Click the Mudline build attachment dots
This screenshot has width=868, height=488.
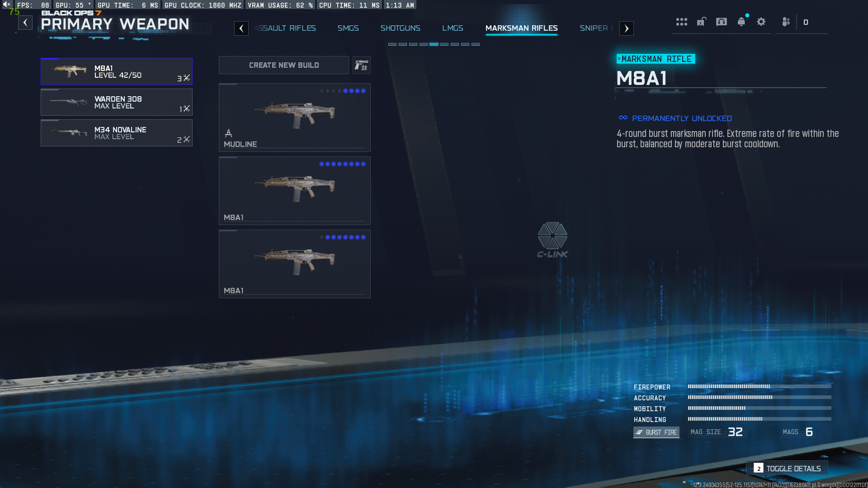pyautogui.click(x=343, y=91)
